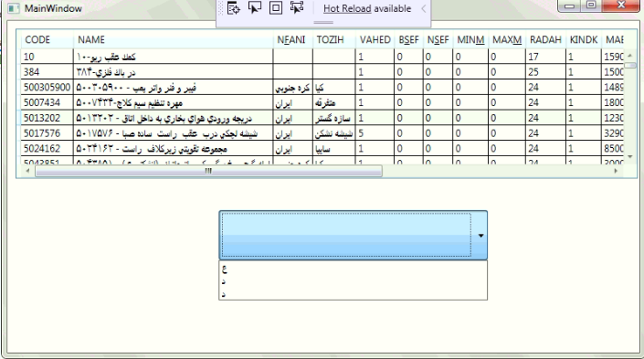Sort the grid by the NAME column header
644x359 pixels.
click(x=173, y=40)
